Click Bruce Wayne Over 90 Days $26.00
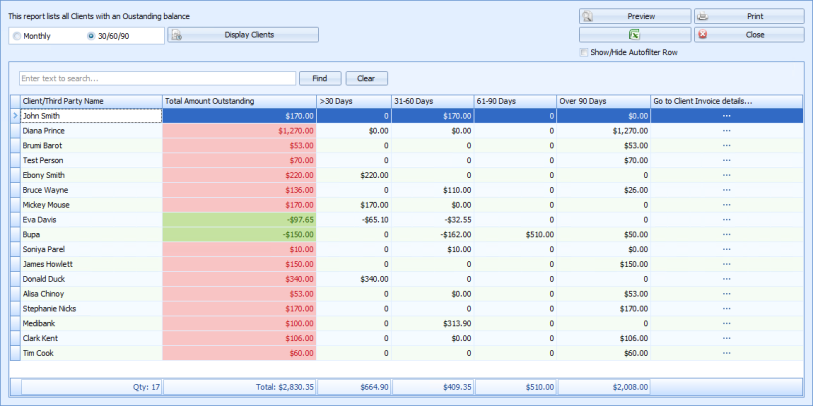The width and height of the screenshot is (813, 406). (x=604, y=190)
